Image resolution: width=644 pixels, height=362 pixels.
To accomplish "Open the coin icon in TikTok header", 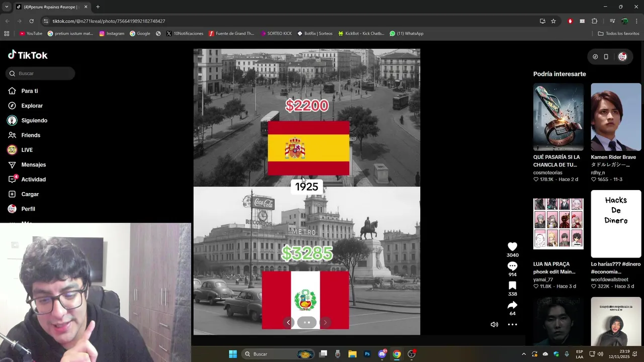I will [595, 57].
